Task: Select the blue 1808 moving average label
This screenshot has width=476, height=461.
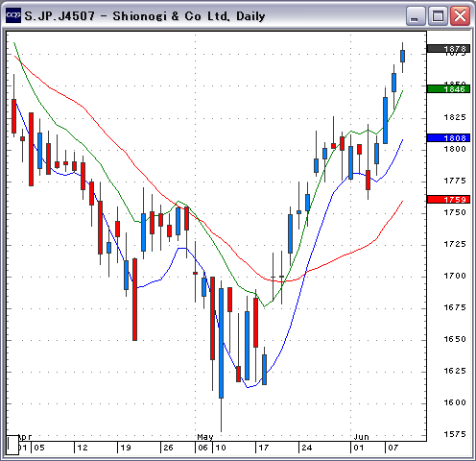Action: point(448,138)
